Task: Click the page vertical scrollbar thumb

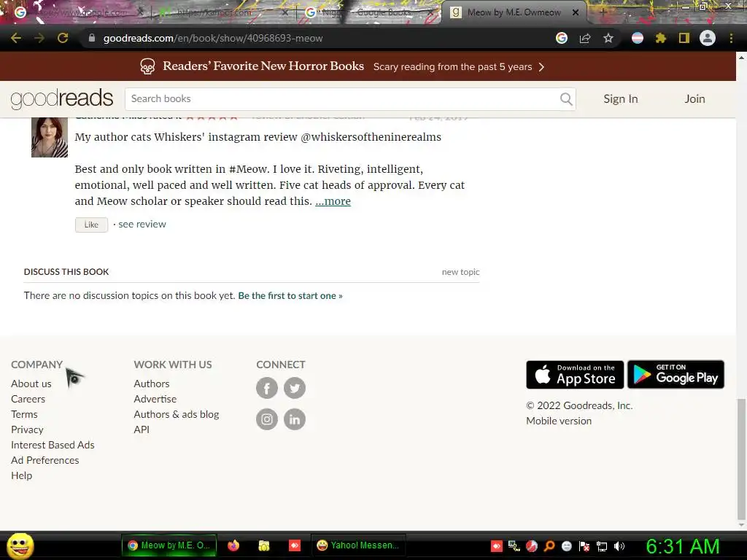Action: (741, 459)
